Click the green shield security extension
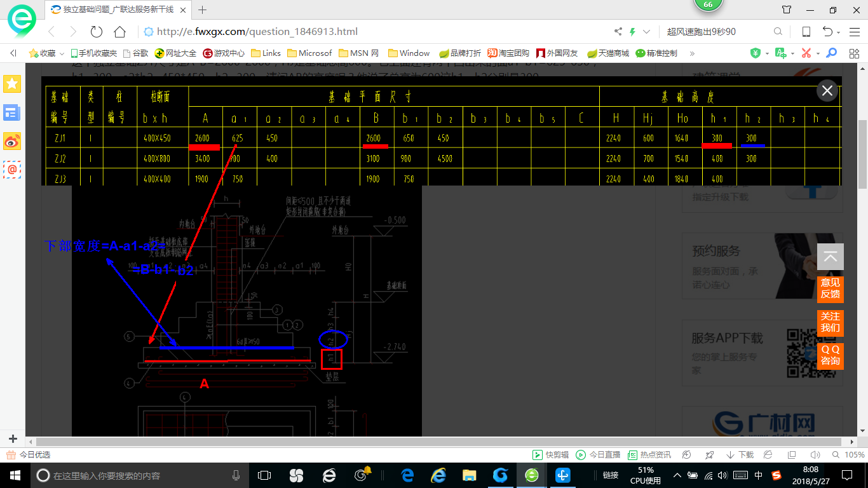This screenshot has height=488, width=868. point(756,53)
